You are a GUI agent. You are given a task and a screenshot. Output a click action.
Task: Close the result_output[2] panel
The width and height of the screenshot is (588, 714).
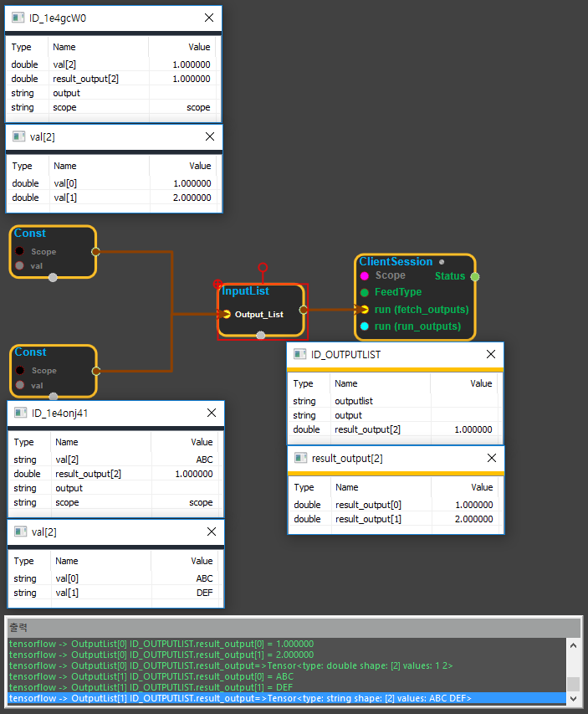point(491,459)
